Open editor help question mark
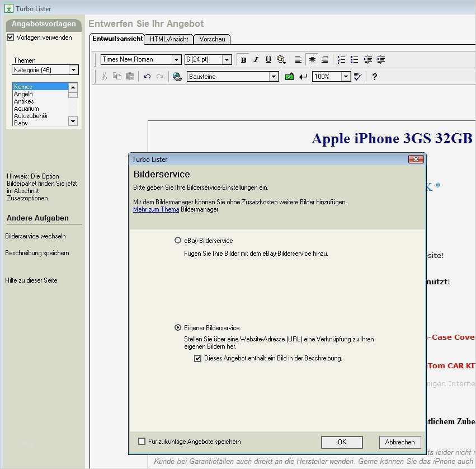 [375, 77]
